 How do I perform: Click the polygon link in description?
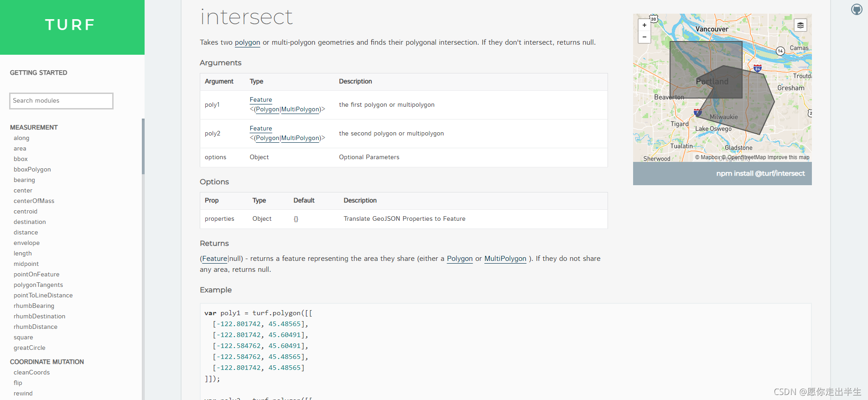pos(247,42)
